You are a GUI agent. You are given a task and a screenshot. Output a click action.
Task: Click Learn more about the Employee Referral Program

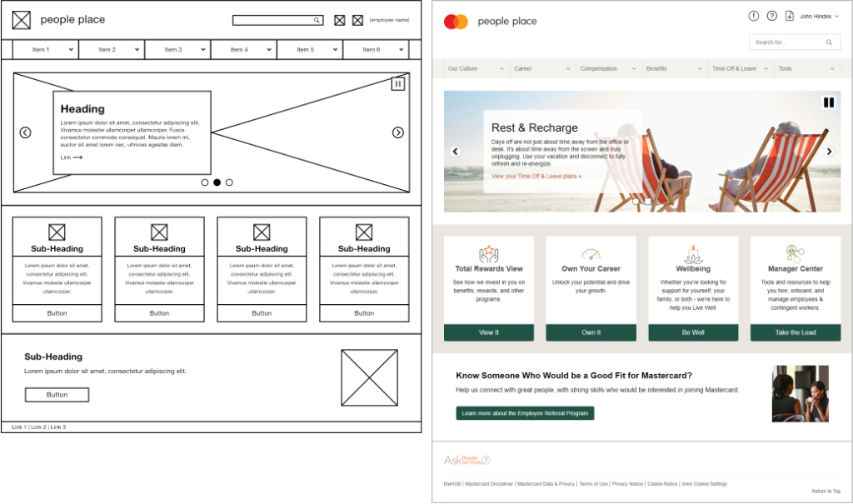point(525,412)
